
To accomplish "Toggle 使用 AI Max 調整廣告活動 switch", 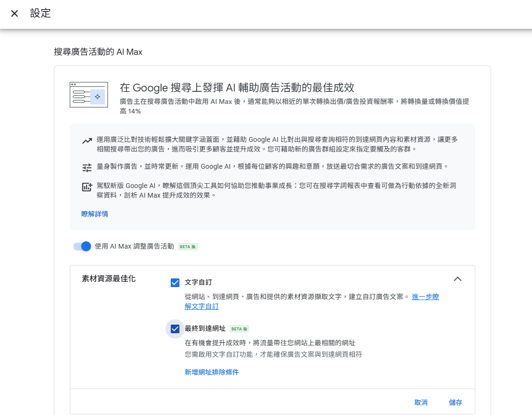I will pyautogui.click(x=82, y=246).
